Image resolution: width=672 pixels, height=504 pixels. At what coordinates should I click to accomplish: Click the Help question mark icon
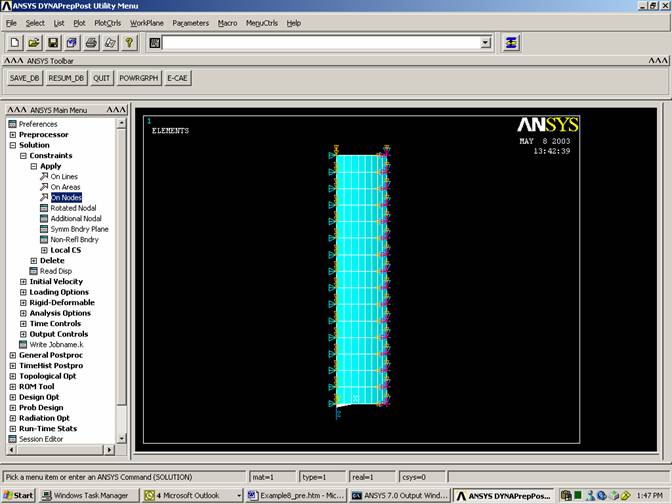(x=129, y=43)
